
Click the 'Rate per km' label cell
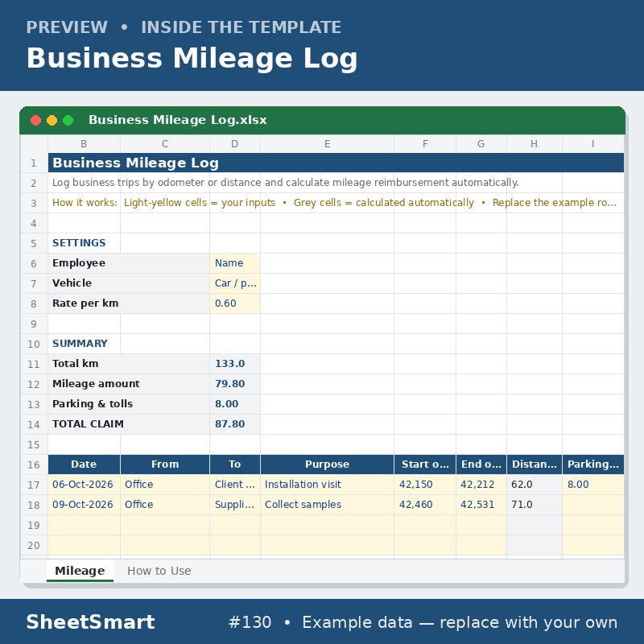pos(129,303)
